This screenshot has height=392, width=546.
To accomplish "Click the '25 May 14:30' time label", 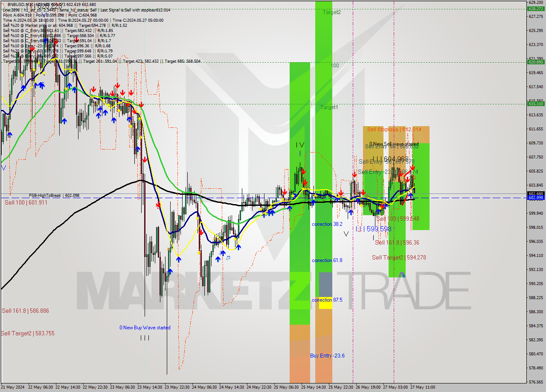I will pos(314,387).
